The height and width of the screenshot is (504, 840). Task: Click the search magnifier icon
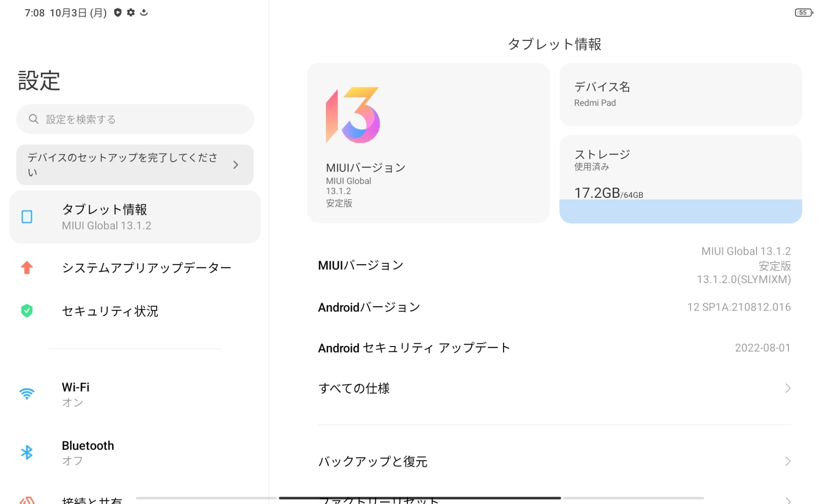34,119
